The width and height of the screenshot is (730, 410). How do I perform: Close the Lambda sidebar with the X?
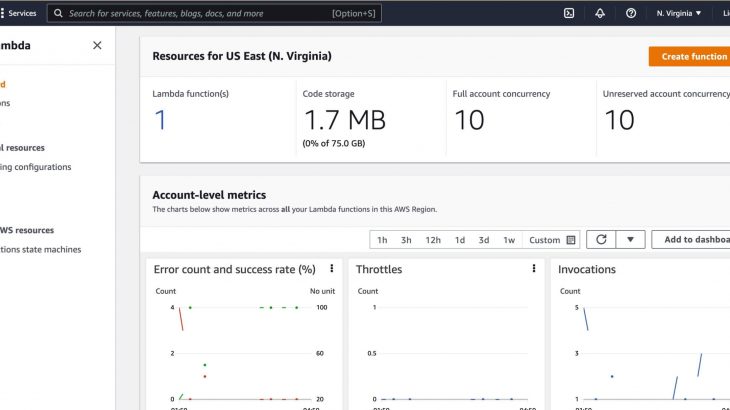coord(97,45)
